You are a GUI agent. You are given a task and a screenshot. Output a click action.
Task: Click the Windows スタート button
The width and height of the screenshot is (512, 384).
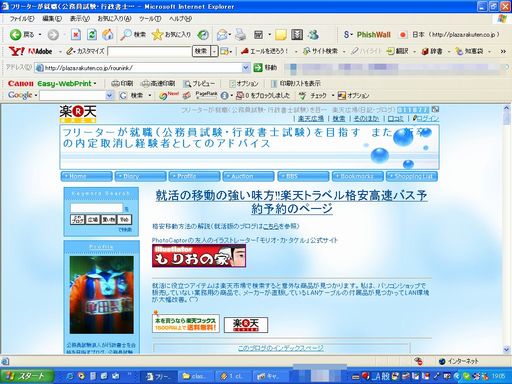(26, 376)
